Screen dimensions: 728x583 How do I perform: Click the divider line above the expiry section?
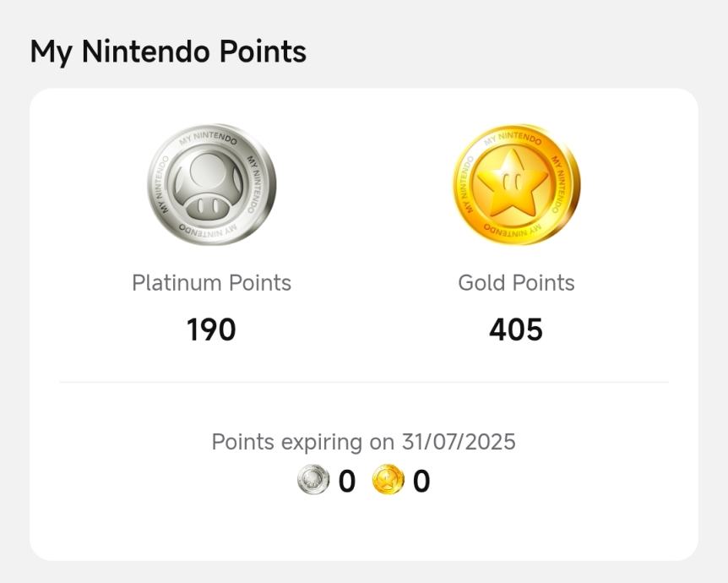click(x=363, y=382)
